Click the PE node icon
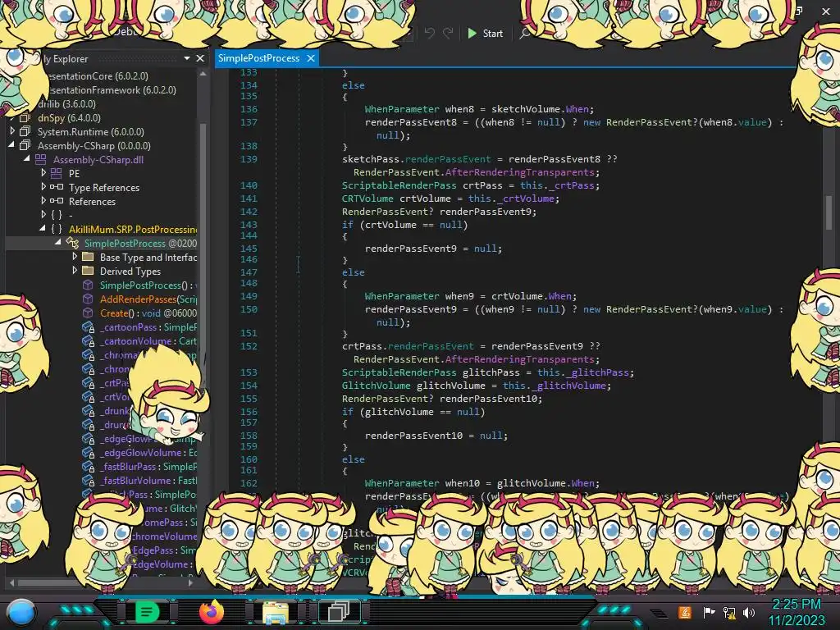Image resolution: width=840 pixels, height=630 pixels. pos(57,173)
